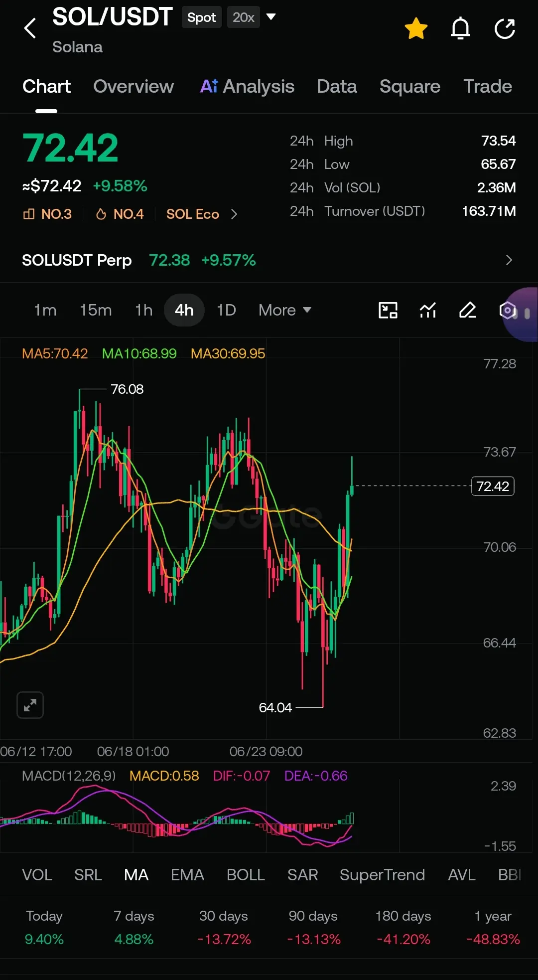Tap the 20x leverage badge
This screenshot has width=538, height=980.
pos(243,17)
